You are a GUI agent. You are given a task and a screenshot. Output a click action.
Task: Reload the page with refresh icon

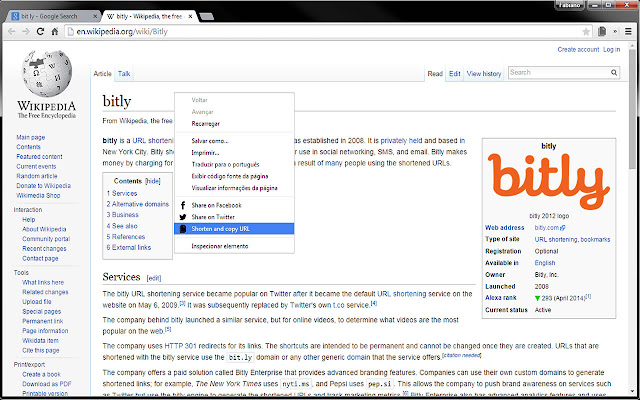coord(40,31)
